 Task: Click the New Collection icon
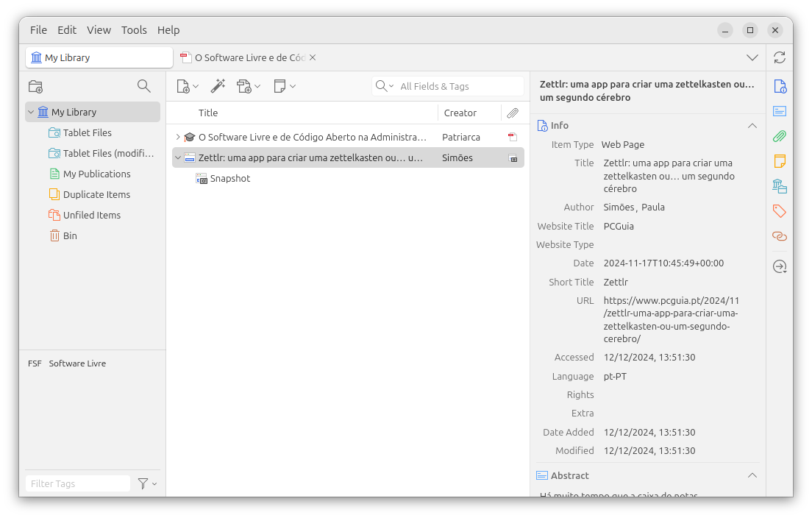click(x=36, y=87)
